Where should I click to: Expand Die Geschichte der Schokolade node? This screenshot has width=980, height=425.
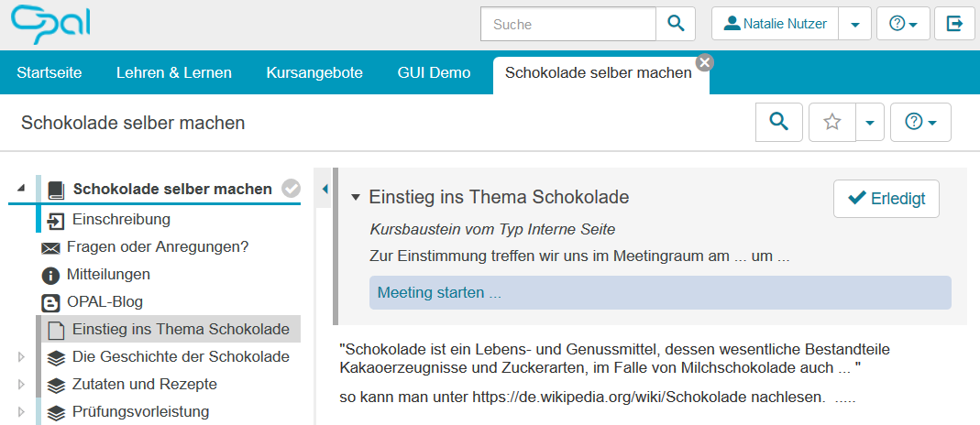[x=21, y=357]
